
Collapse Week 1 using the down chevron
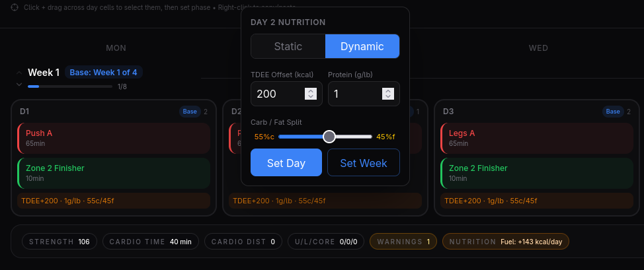tap(19, 84)
